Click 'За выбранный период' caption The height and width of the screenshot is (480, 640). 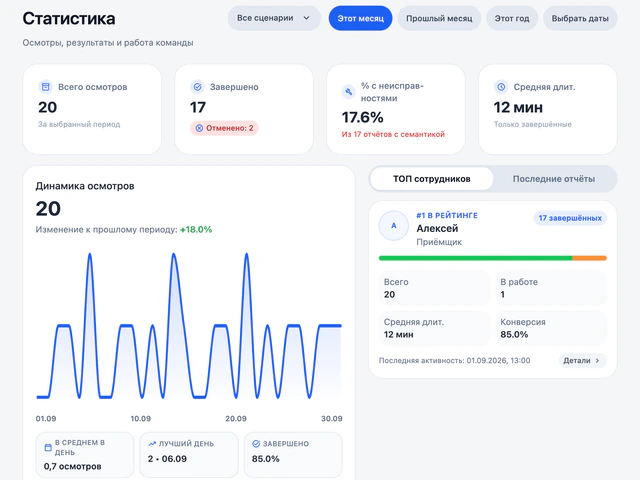pyautogui.click(x=79, y=124)
